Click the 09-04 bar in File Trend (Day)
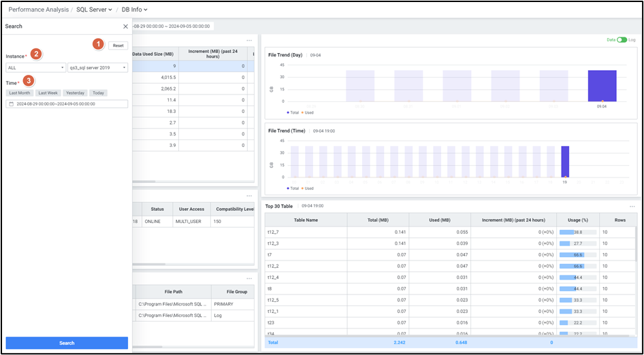 (x=602, y=86)
